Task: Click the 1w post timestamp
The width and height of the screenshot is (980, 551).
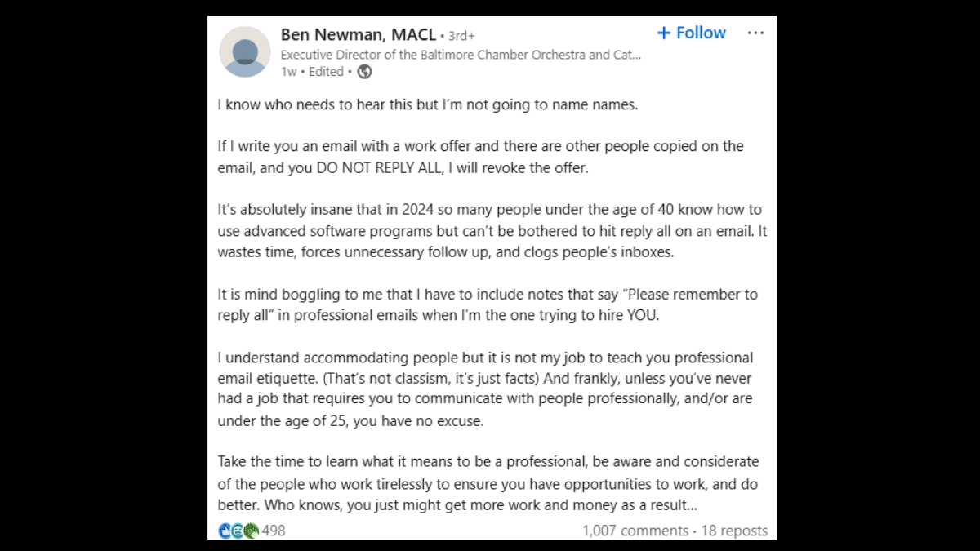Action: 288,72
